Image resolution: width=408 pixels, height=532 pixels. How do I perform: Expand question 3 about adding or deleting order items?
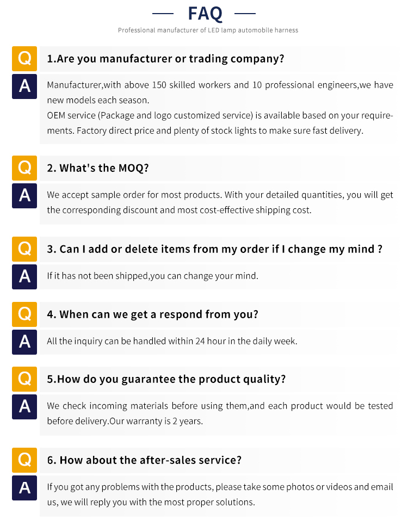coord(214,249)
